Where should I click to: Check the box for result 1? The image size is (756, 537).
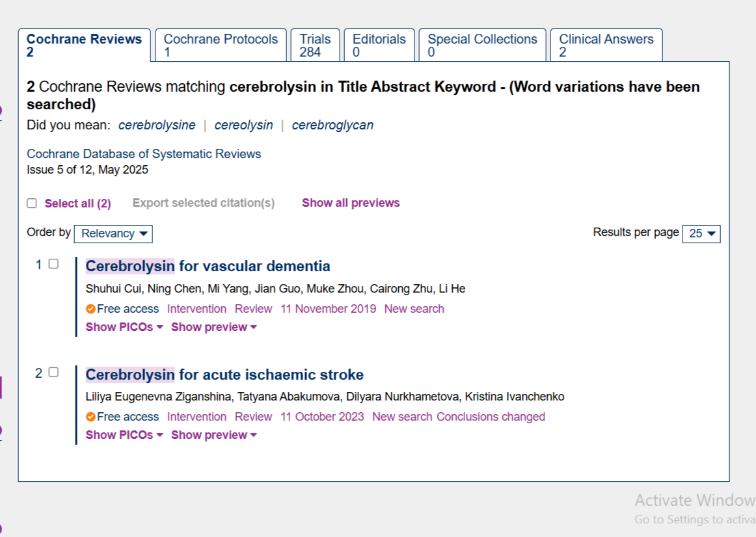[x=53, y=264]
